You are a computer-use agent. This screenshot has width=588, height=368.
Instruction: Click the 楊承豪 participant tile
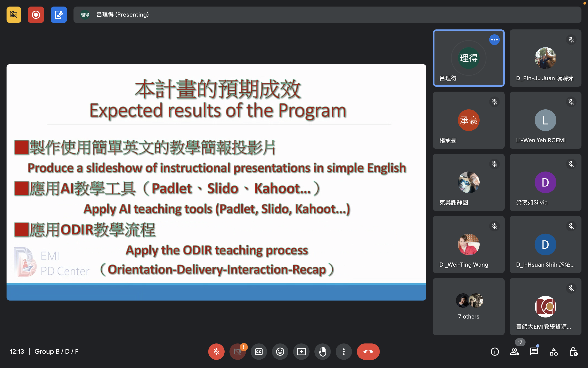(x=468, y=120)
